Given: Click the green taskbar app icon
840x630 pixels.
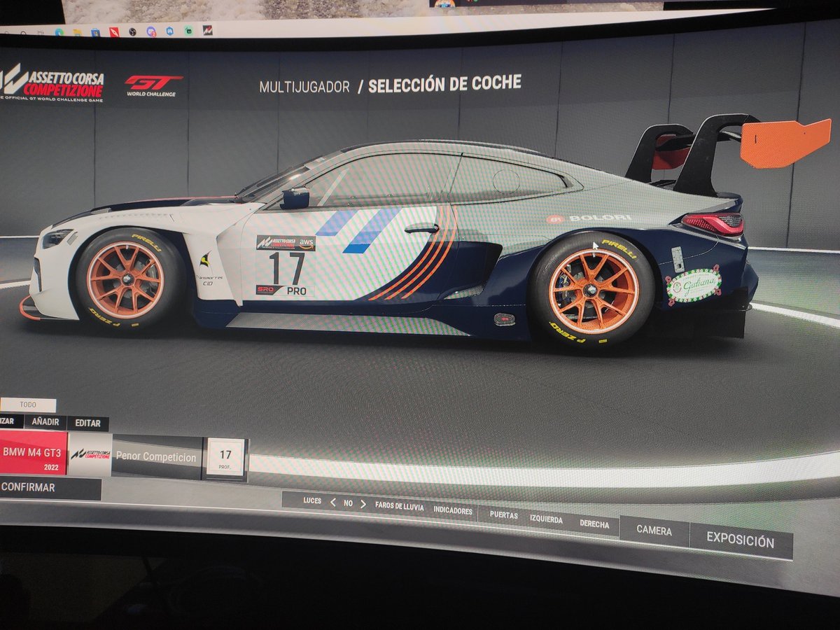Looking at the screenshot, I should (188, 31).
